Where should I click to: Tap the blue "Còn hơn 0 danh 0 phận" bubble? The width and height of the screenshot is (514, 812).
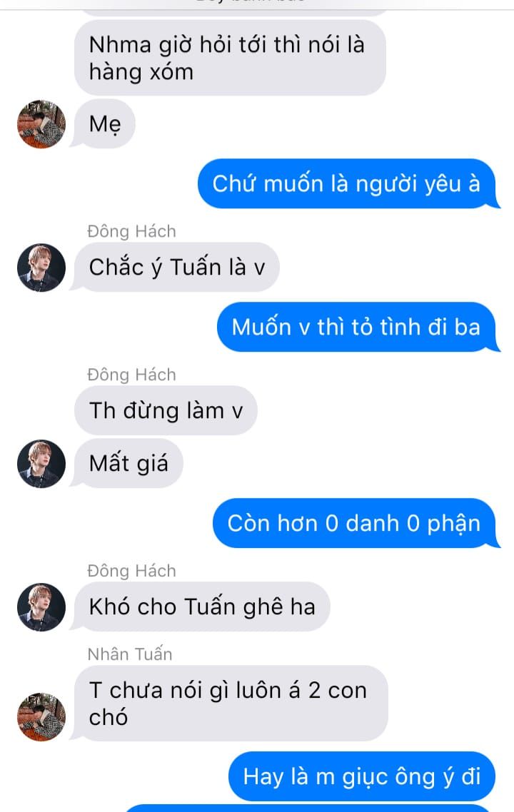pyautogui.click(x=354, y=524)
